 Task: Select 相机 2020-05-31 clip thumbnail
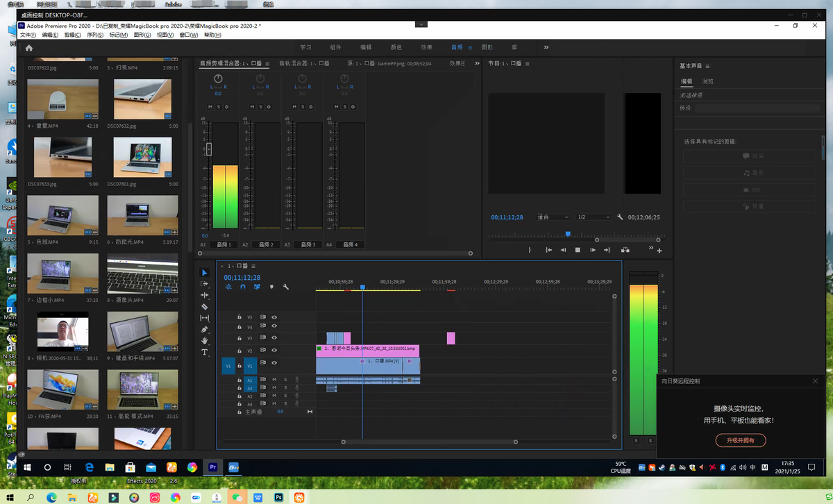coord(62,332)
